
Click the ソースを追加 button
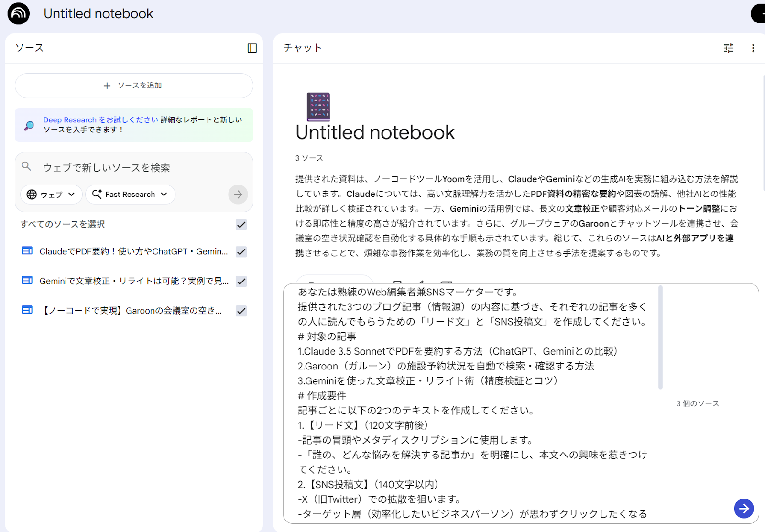134,86
